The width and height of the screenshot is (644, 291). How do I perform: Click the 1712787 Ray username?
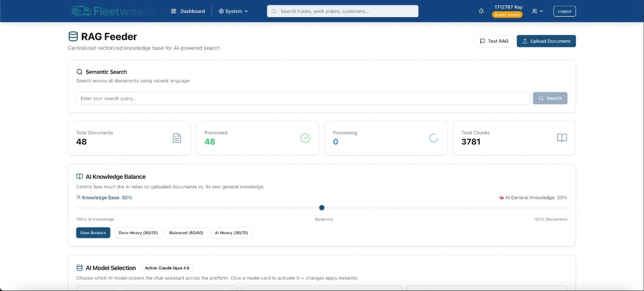(x=508, y=7)
